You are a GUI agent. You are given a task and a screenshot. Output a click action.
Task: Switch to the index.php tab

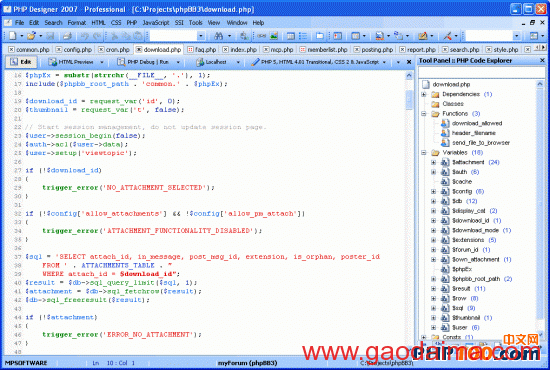point(240,50)
